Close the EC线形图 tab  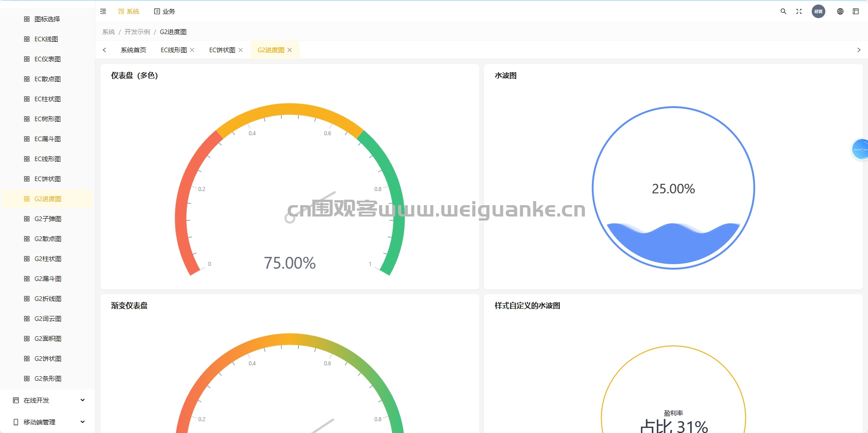coord(192,50)
